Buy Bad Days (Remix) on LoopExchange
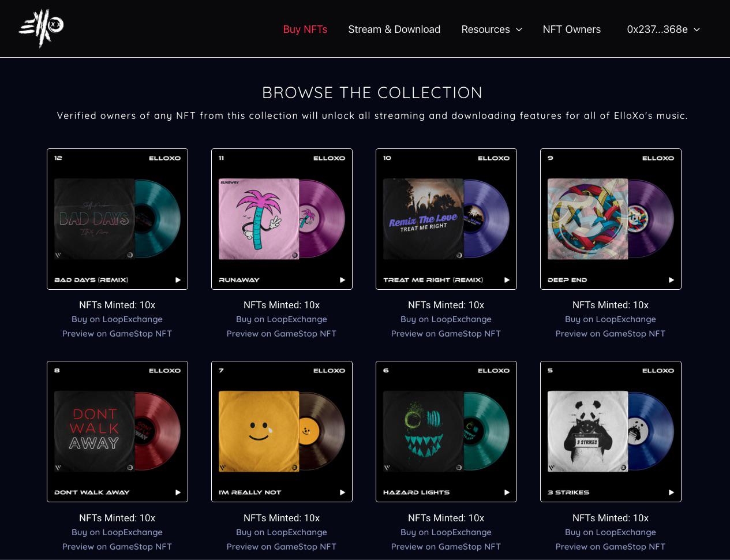Image resolution: width=730 pixels, height=560 pixels. click(x=117, y=319)
